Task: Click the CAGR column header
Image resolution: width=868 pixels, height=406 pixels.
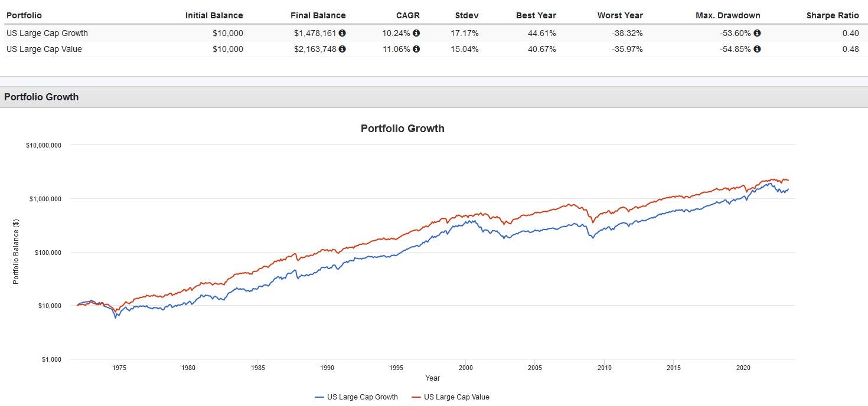Action: click(408, 15)
